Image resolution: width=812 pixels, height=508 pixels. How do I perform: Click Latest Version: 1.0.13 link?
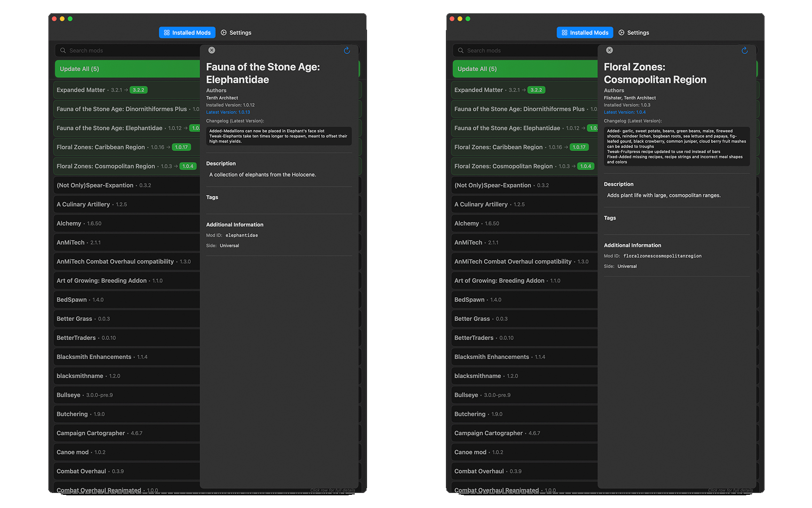coord(228,112)
